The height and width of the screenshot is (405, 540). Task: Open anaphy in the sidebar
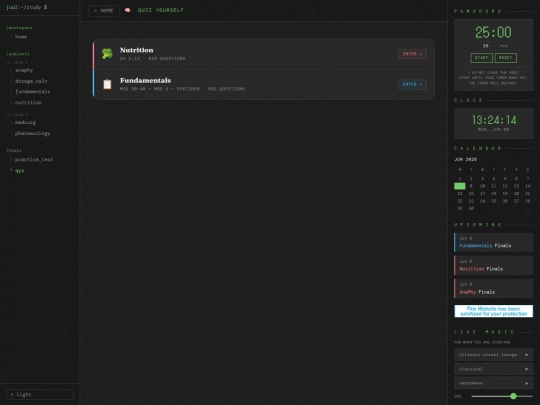24,70
